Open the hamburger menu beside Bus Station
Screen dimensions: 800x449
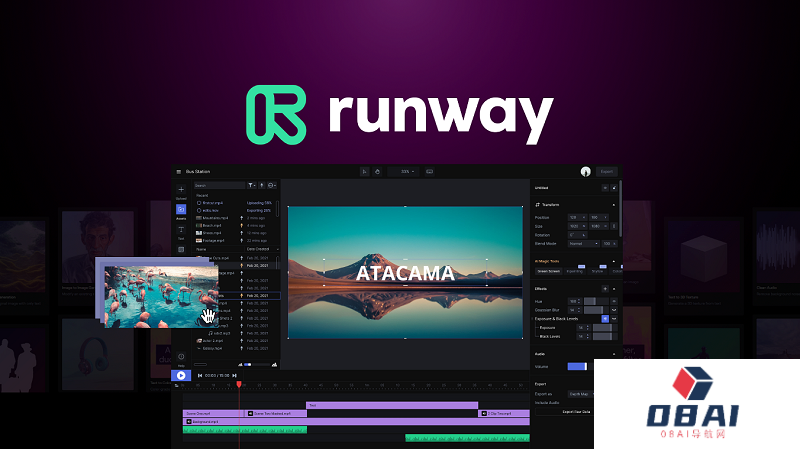179,172
